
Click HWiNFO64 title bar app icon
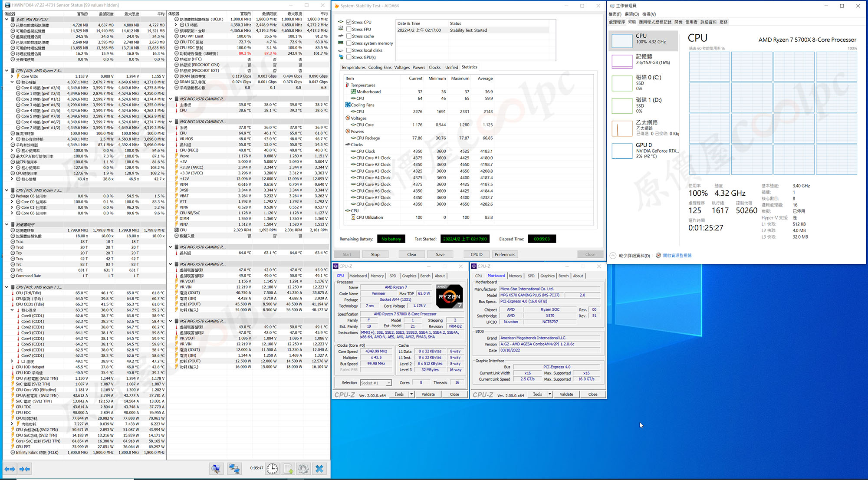7,5
